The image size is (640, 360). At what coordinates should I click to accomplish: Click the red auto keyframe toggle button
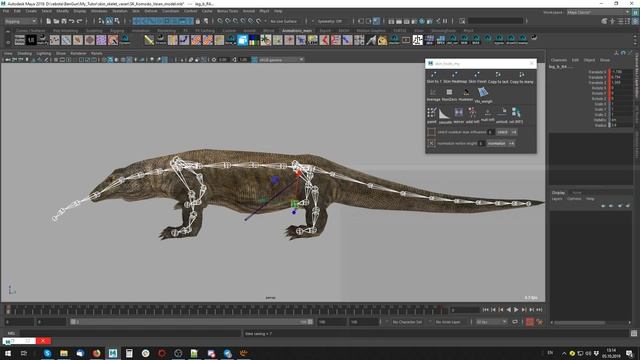pos(529,322)
